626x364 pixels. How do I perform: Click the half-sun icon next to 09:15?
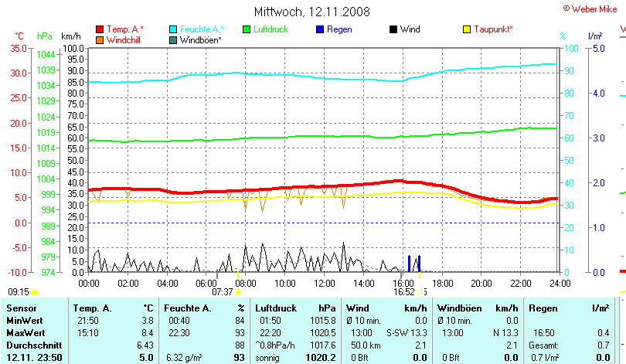pos(34,293)
